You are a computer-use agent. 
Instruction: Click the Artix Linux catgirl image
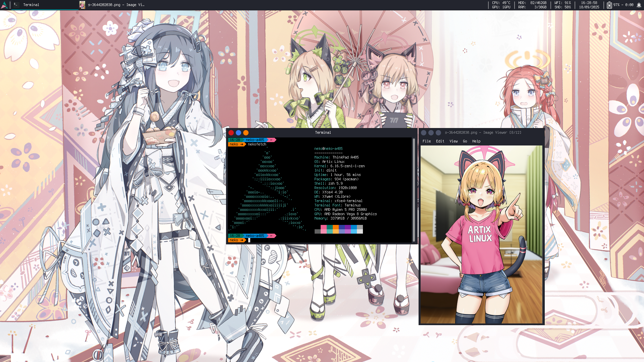tap(481, 235)
